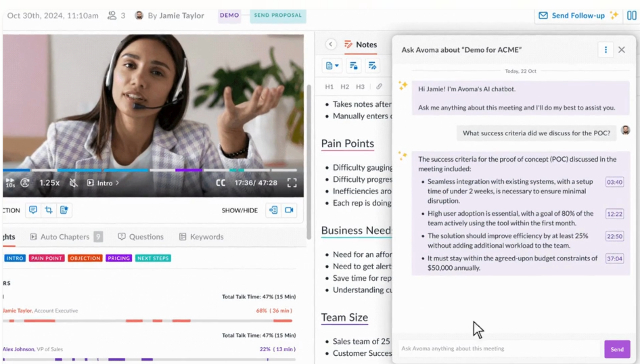The width and height of the screenshot is (640, 364).
Task: Open the Intro chapter selector
Action: tap(104, 183)
